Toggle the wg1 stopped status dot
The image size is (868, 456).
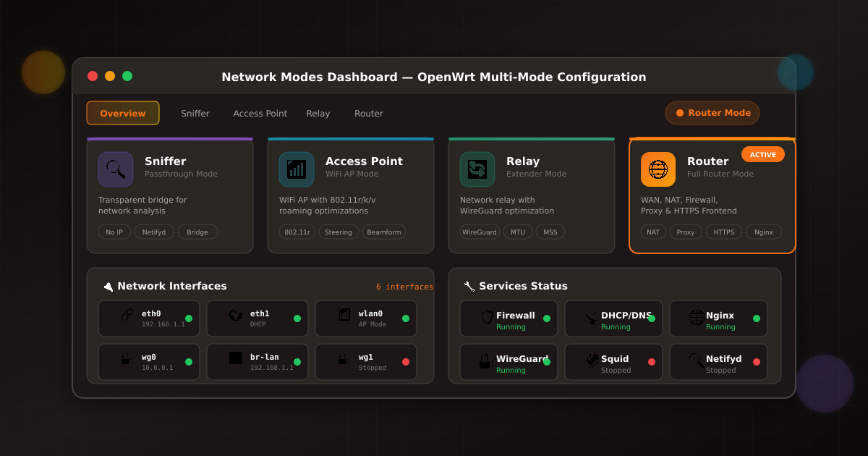(405, 362)
